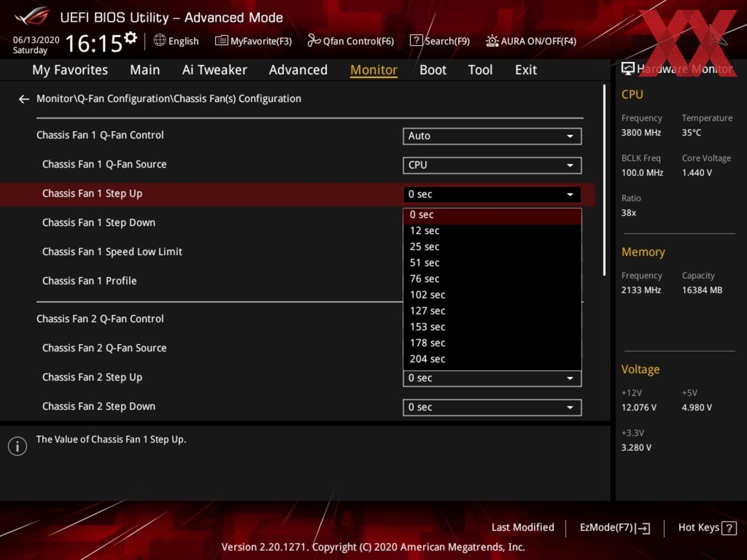This screenshot has height=560, width=747.
Task: Select Chassis Fan 2 Q-Fan Control row
Action: 297,319
